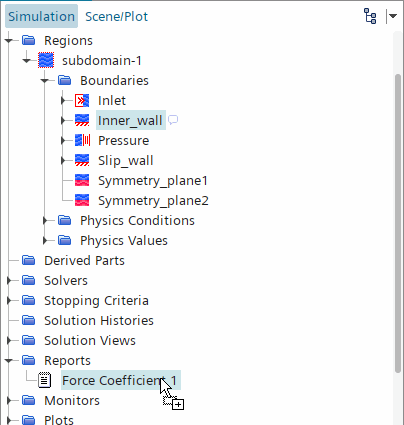The width and height of the screenshot is (404, 425).
Task: Select the Symmetry_plane2 boundary item
Action: 153,200
